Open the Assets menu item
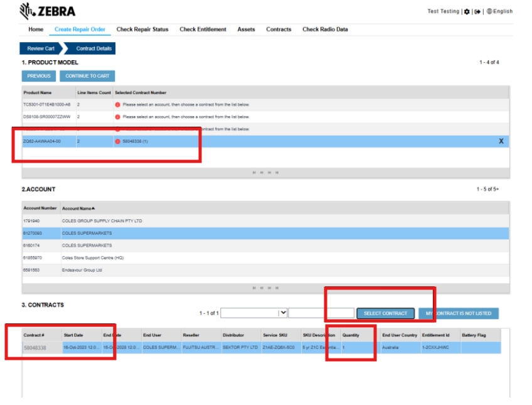The image size is (532, 405). [x=246, y=29]
